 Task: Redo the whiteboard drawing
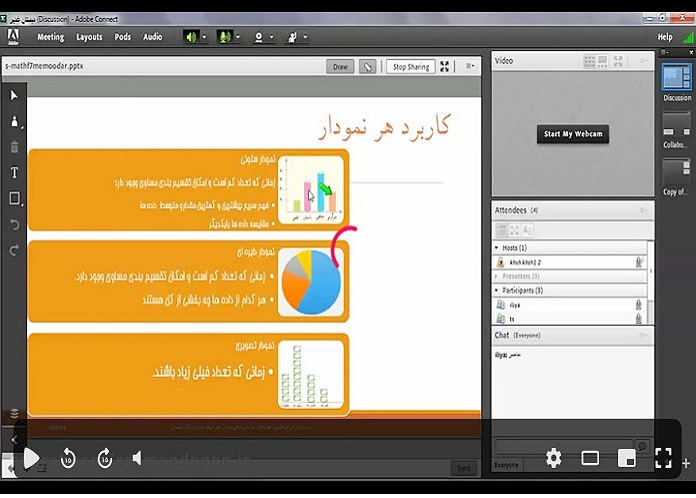14,250
